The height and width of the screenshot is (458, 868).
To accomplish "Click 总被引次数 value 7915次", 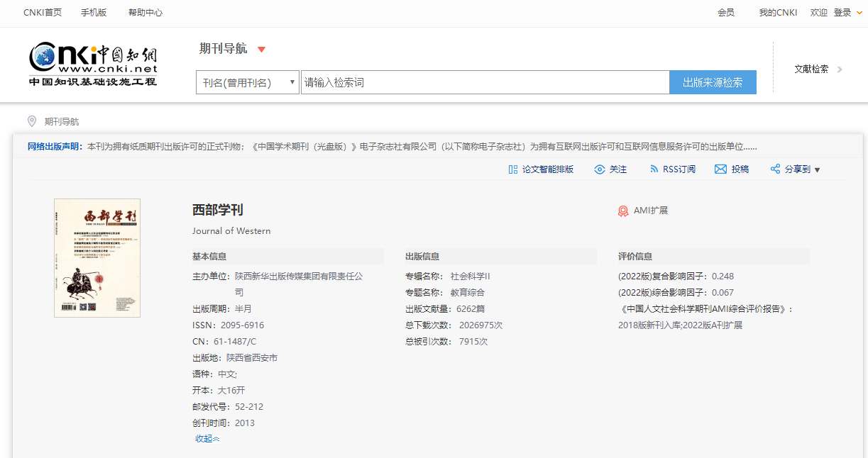I will (x=473, y=342).
